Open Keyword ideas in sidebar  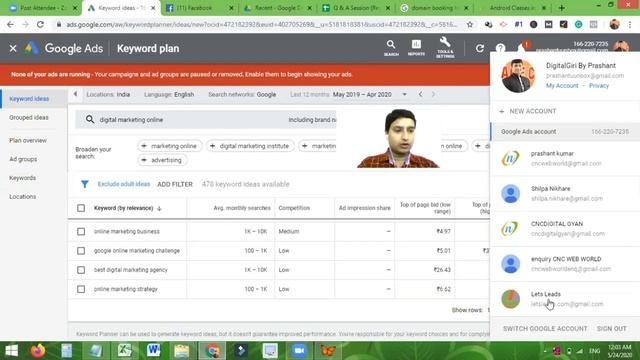coord(29,99)
